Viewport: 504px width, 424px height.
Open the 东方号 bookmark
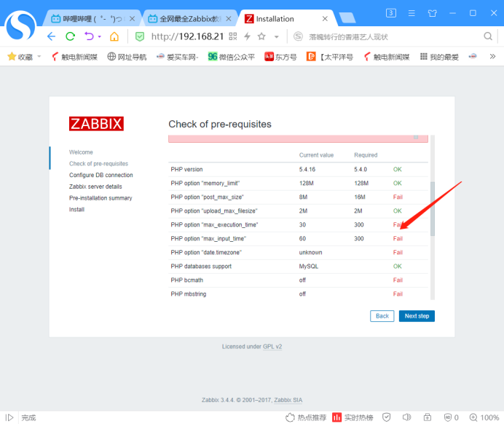[280, 57]
